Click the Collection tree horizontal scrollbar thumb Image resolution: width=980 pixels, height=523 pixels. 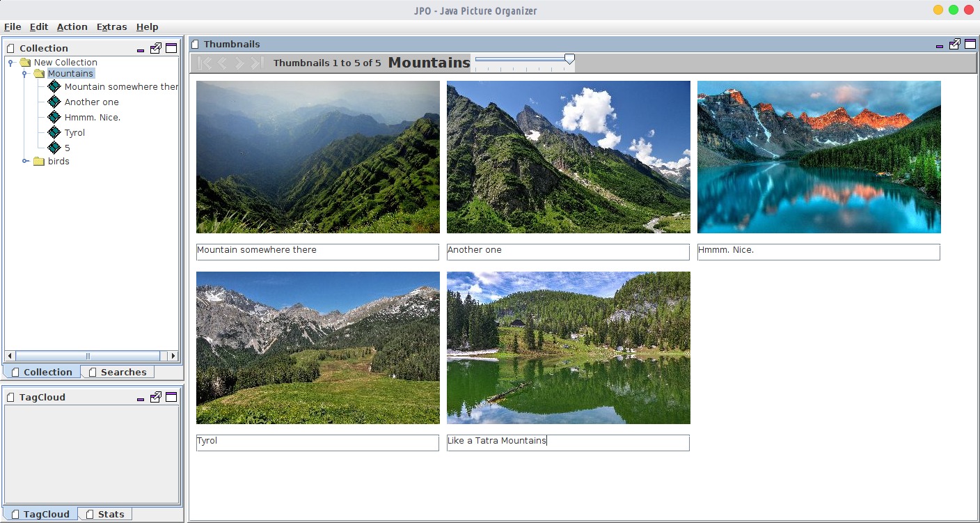point(88,356)
